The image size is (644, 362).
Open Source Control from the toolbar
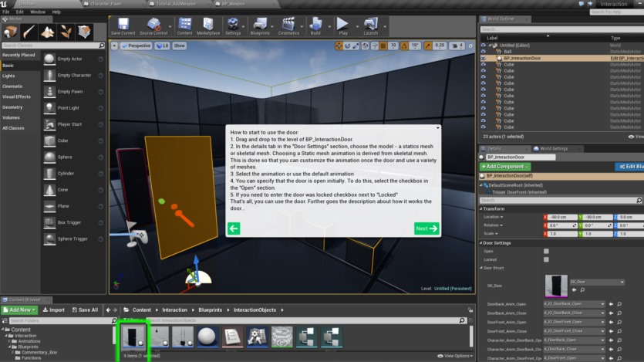(153, 26)
